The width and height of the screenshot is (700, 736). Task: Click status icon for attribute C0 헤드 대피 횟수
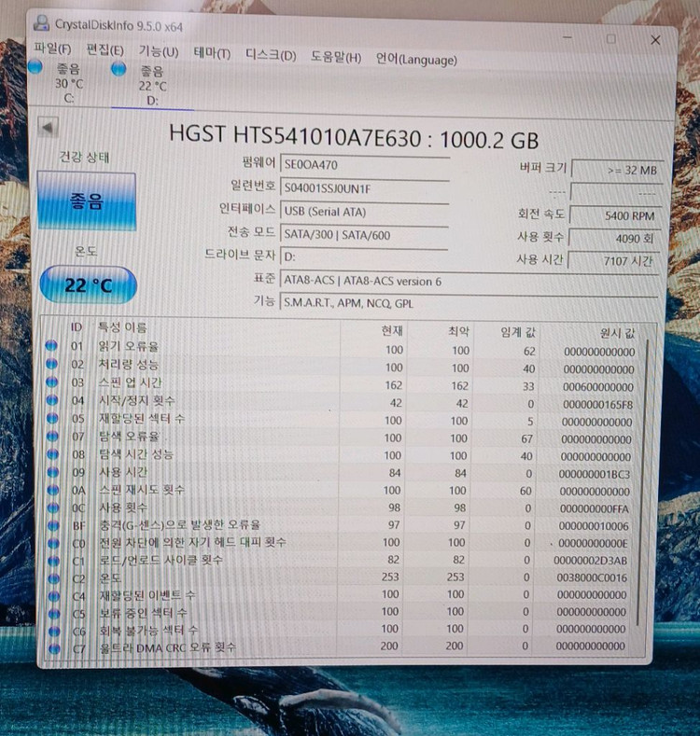tap(53, 543)
